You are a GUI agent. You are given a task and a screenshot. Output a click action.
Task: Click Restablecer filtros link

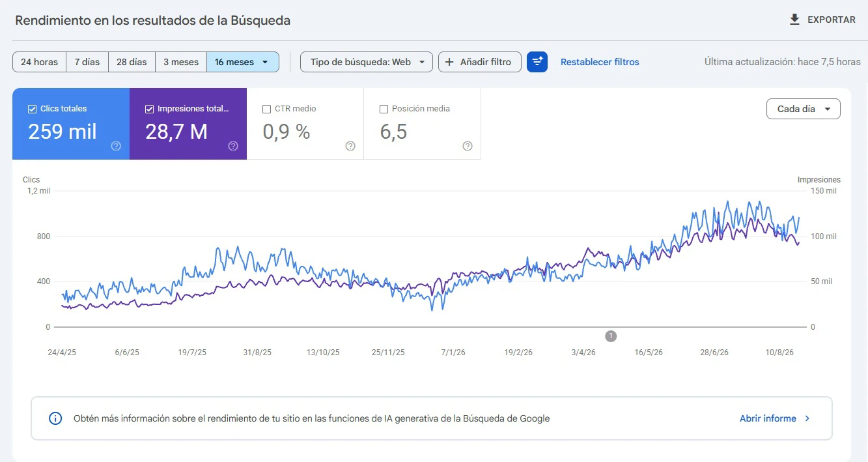coord(600,62)
